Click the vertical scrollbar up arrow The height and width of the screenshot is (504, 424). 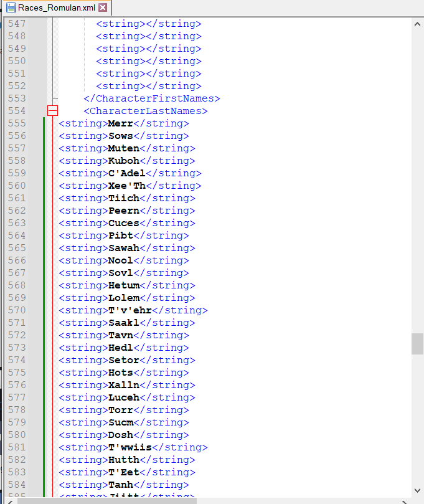tap(417, 24)
